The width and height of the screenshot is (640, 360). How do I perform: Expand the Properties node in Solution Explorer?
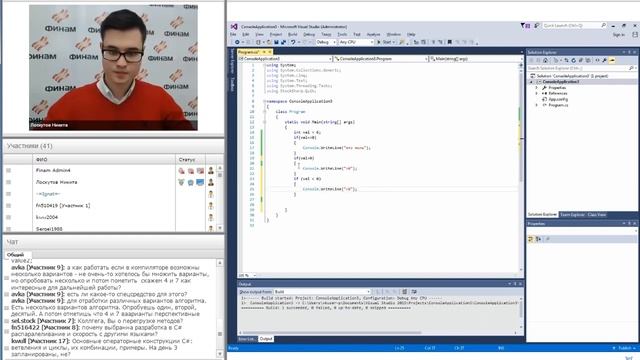[537, 88]
